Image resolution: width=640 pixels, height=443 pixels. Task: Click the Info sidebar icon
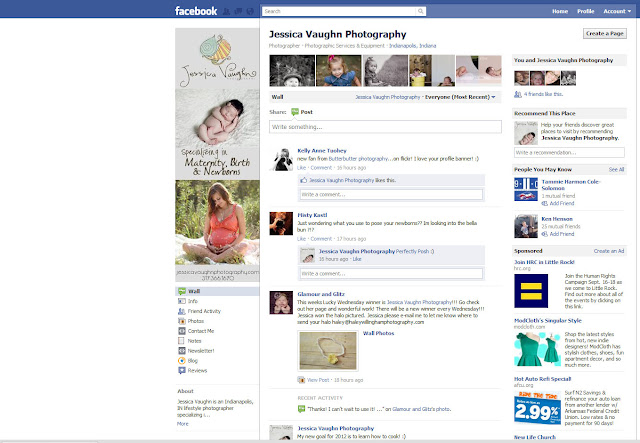point(182,301)
